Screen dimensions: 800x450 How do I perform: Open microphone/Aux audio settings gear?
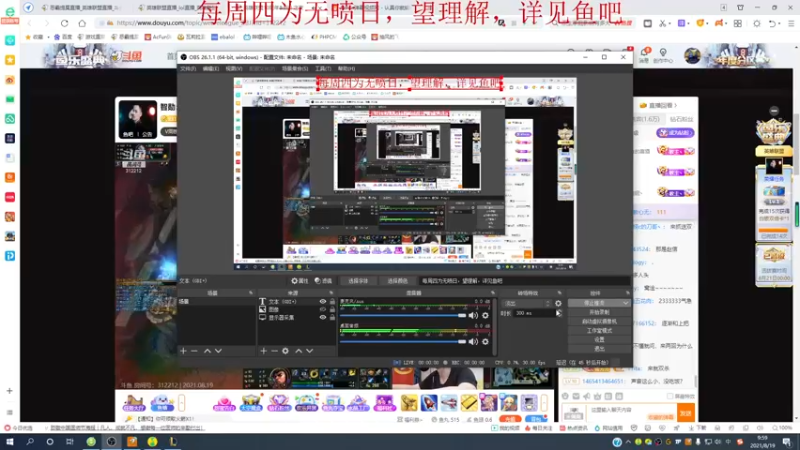[486, 315]
